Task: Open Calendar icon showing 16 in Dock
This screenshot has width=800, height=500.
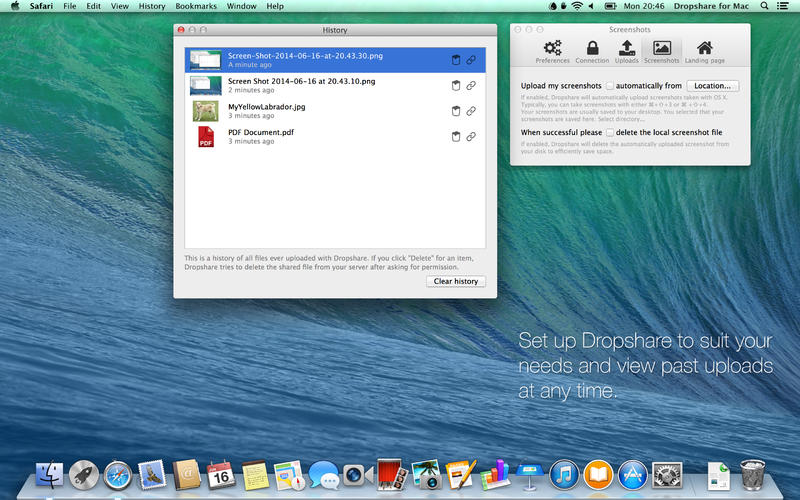Action: point(221,475)
